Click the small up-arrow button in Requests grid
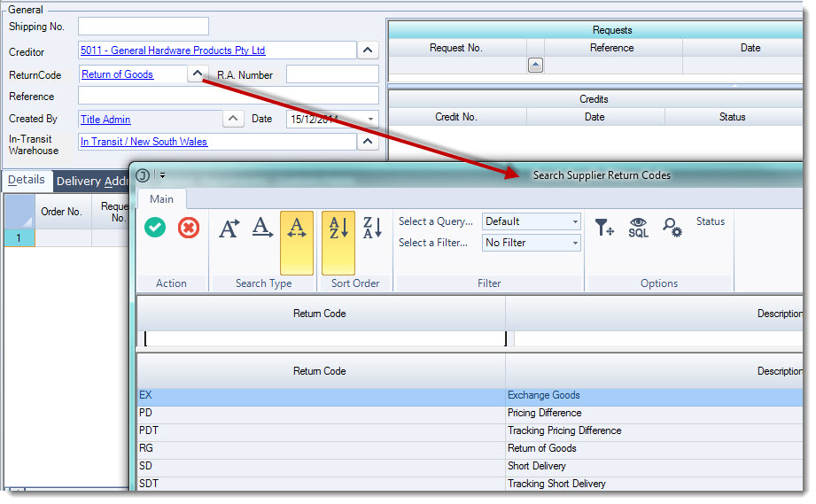Screen dimensions: 816x504 [535, 65]
